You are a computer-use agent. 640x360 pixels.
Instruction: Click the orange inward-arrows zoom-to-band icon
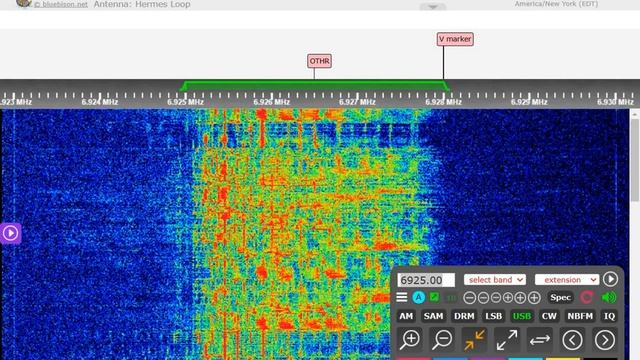[x=474, y=340]
